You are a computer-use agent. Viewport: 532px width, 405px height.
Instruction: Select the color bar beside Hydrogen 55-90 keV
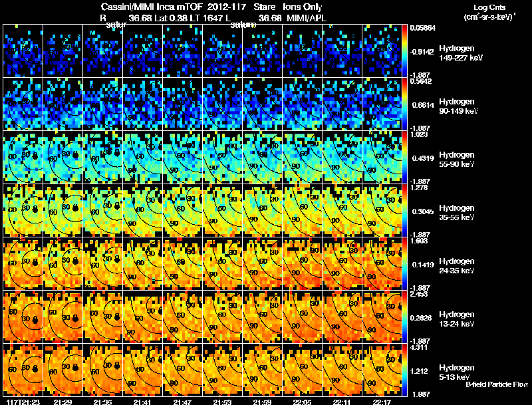tap(404, 158)
